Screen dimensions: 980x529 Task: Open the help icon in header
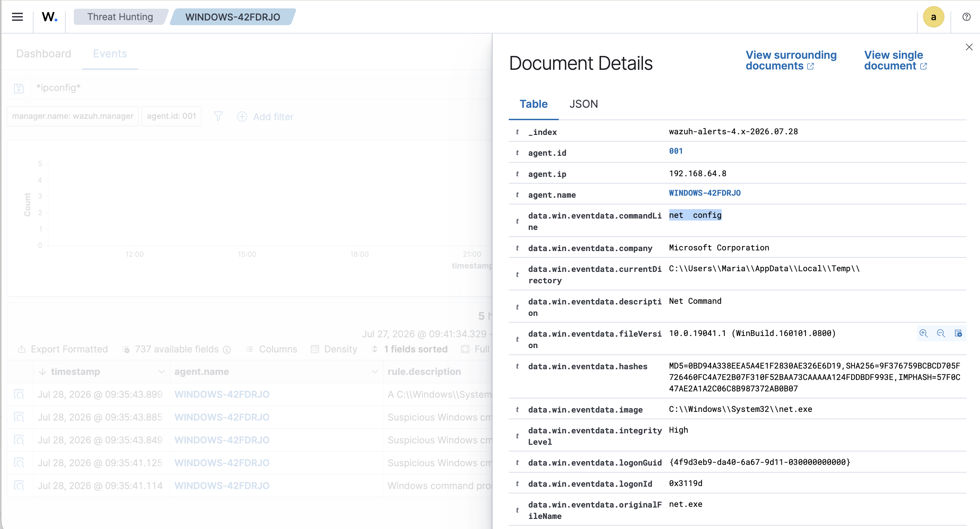pyautogui.click(x=966, y=17)
